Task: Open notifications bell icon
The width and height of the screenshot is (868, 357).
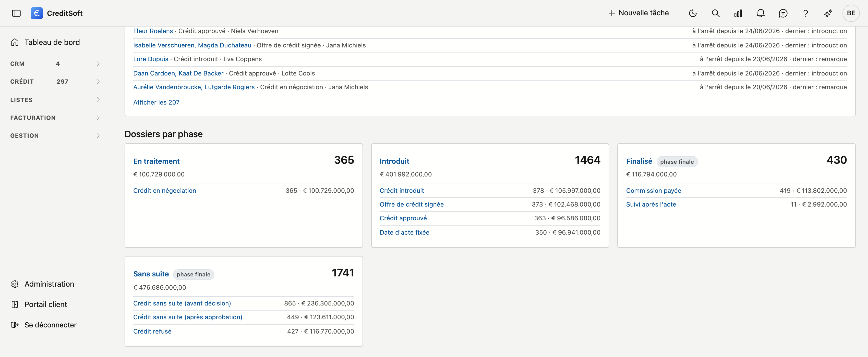Action: click(761, 13)
